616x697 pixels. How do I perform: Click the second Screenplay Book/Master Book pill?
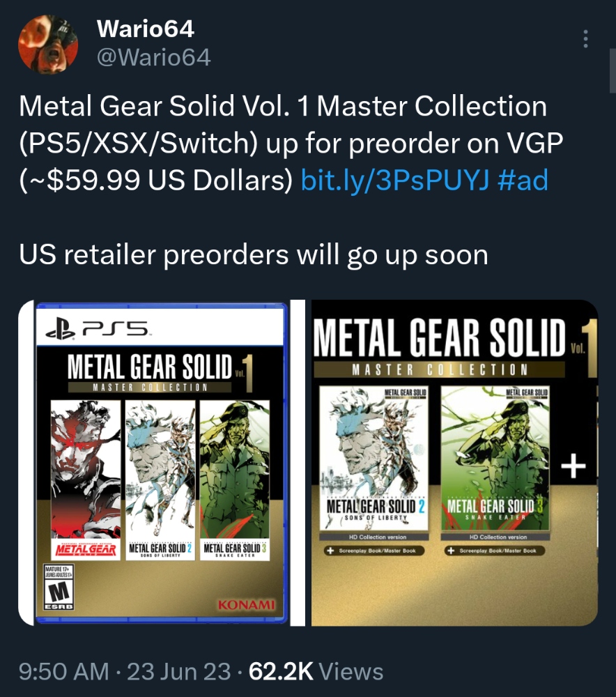495,551
